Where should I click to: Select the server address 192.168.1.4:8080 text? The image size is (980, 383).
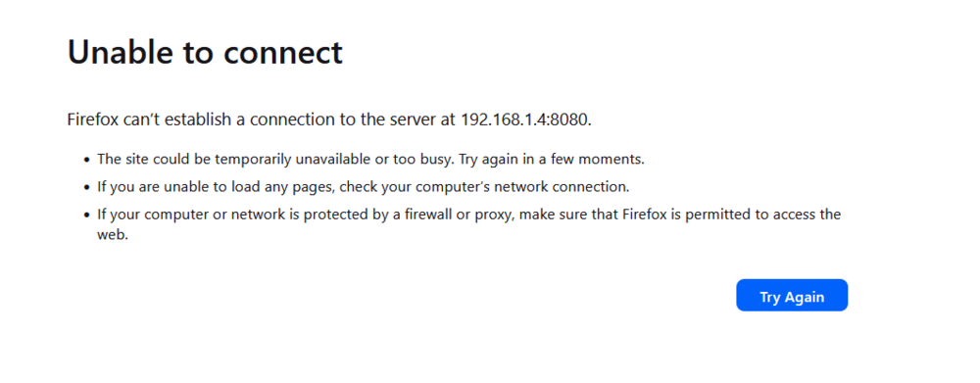coord(526,120)
